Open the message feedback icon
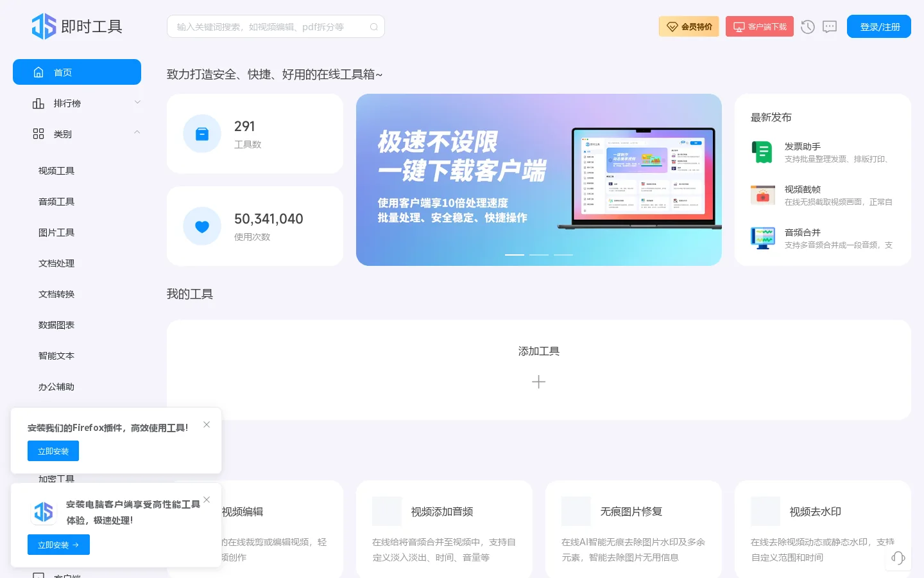The width and height of the screenshot is (924, 578). tap(830, 27)
